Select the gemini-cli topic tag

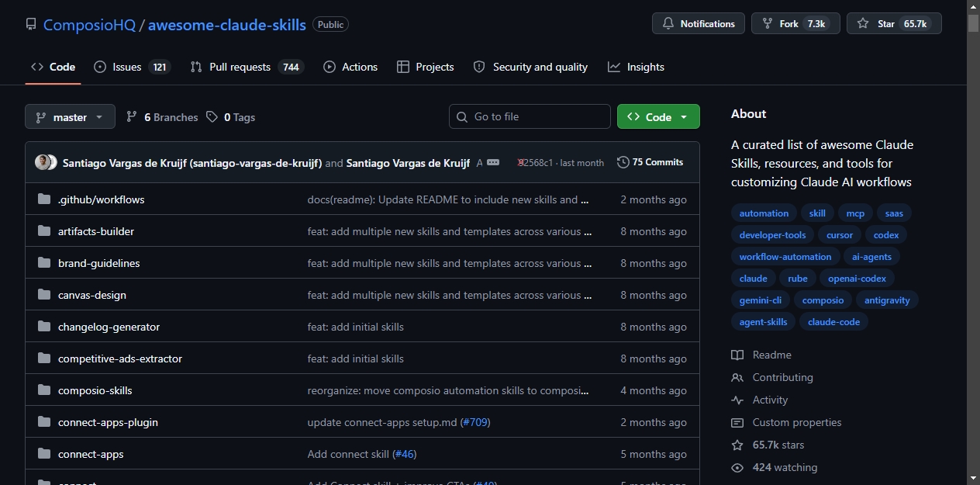[760, 300]
